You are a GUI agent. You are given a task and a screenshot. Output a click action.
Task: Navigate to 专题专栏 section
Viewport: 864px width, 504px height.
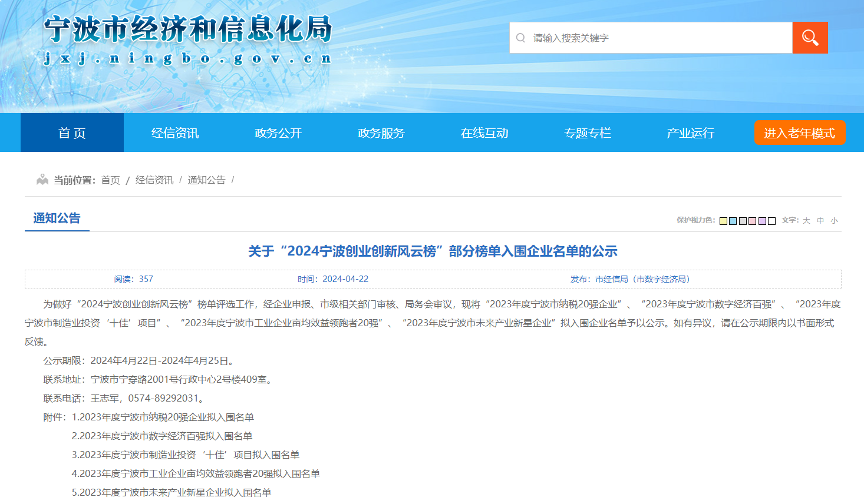(588, 133)
